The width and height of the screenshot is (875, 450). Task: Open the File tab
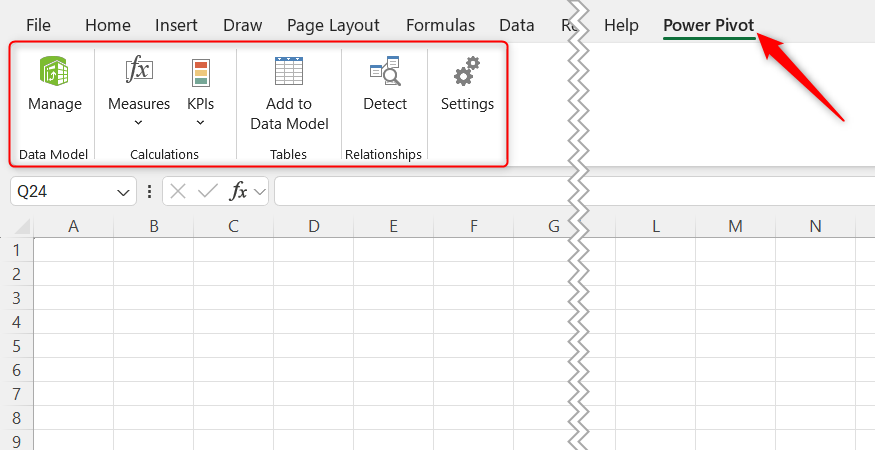(38, 25)
